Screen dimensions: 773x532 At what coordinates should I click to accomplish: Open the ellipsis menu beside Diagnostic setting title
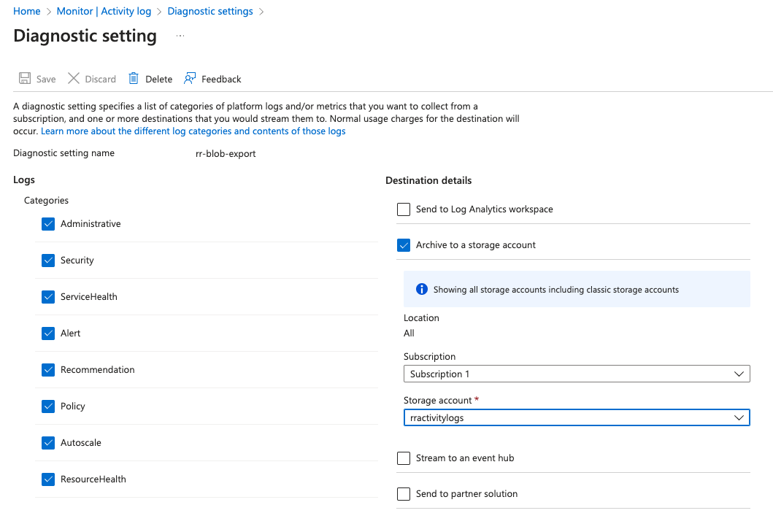[180, 36]
